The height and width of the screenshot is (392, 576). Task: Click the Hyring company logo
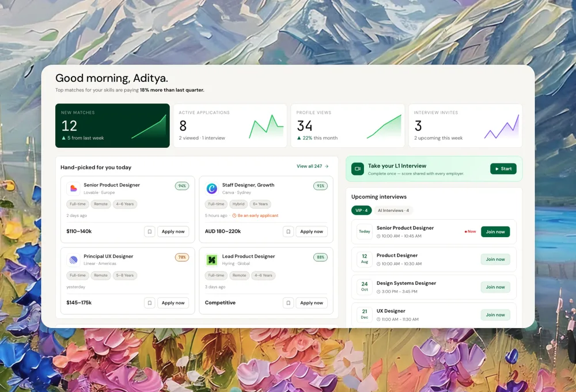(x=211, y=260)
